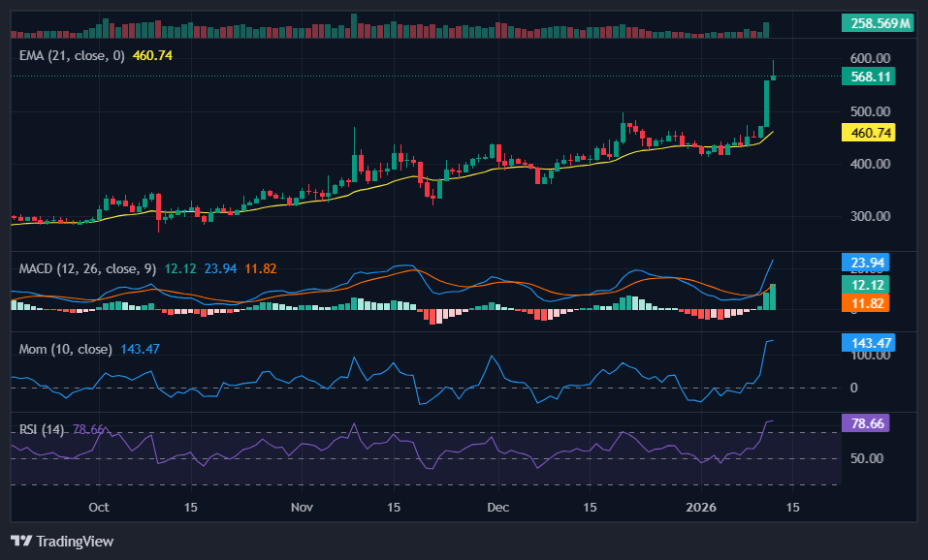Click the 300.00 level on price axis
Screen dimensions: 928x560
(x=870, y=216)
